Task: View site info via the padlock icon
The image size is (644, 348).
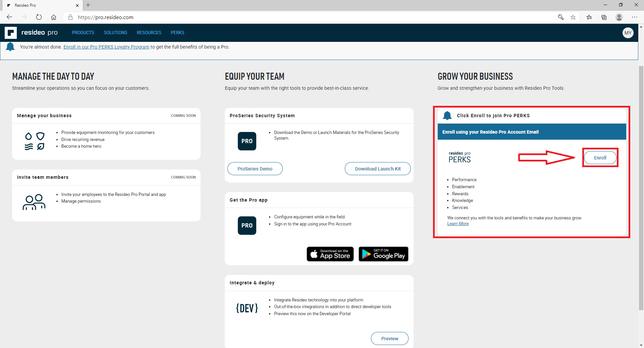Action: [x=70, y=17]
